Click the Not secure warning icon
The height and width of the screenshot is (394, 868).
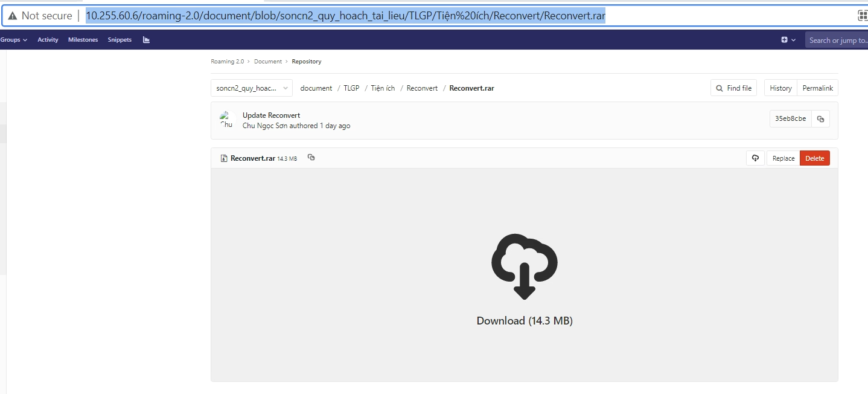(x=13, y=16)
